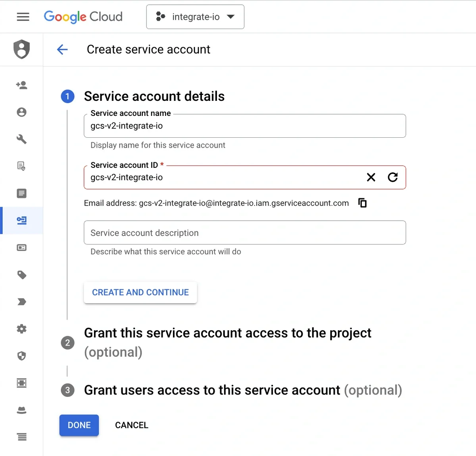Select the Labels tag icon in sidebar
Screen dimensions: 476x456
[21, 275]
